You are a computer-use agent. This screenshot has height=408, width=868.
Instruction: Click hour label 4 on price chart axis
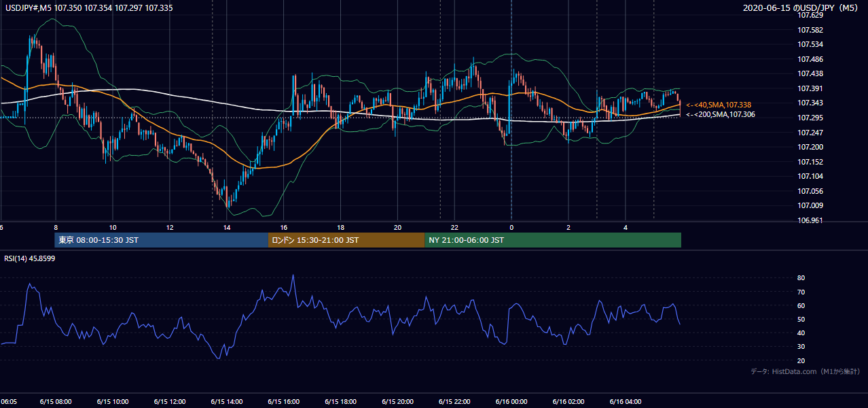point(626,228)
